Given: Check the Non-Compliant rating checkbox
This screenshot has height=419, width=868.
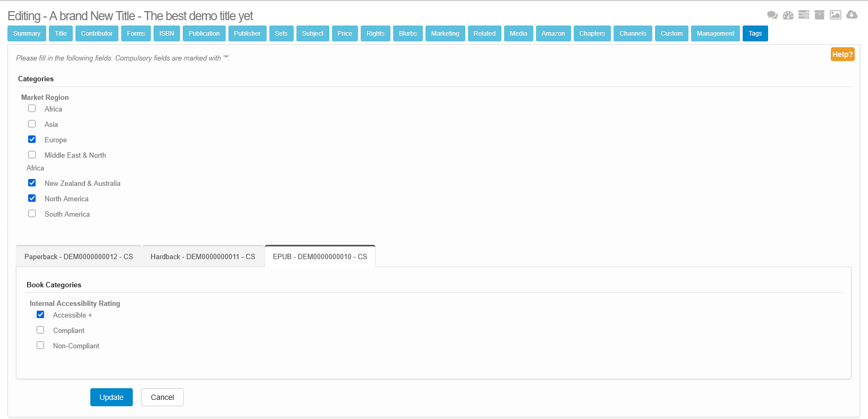Looking at the screenshot, I should pyautogui.click(x=40, y=345).
